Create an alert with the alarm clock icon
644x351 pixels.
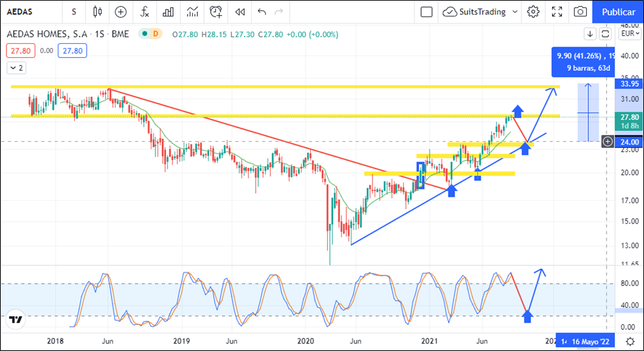(216, 12)
